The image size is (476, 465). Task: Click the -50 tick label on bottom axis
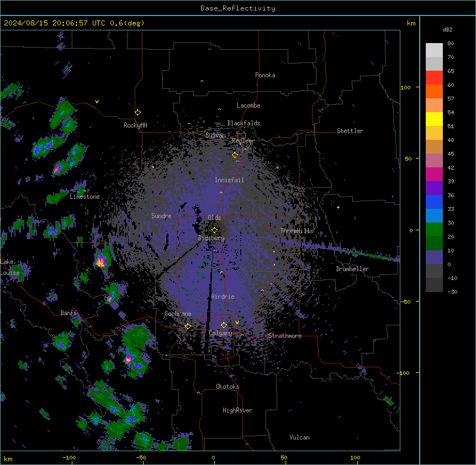pos(141,457)
